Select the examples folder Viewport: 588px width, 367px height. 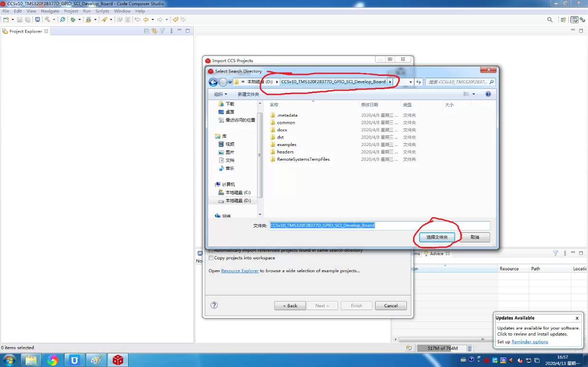click(x=287, y=145)
